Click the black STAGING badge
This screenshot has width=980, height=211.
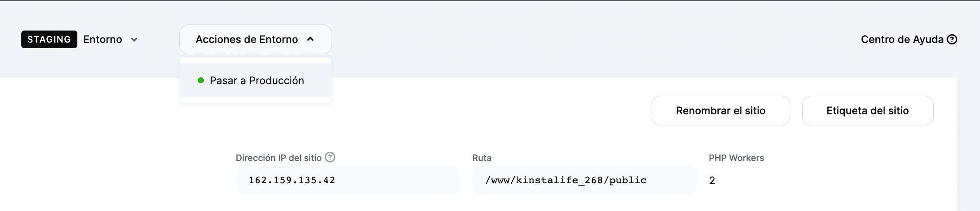(49, 40)
